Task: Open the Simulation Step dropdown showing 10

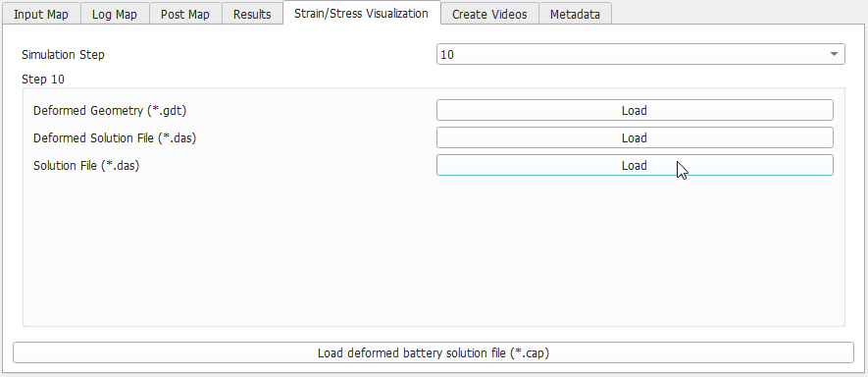Action: [x=640, y=54]
